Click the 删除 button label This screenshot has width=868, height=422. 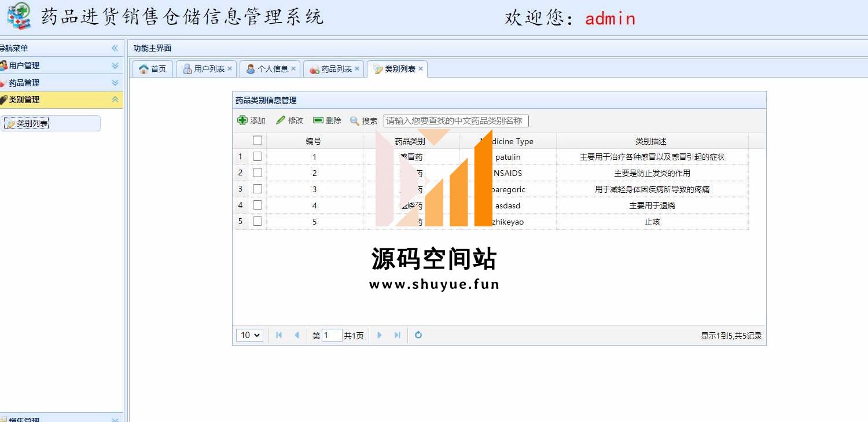(x=333, y=120)
